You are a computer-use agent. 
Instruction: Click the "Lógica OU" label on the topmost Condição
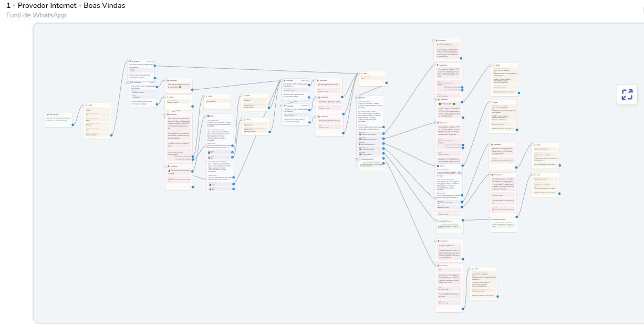click(x=150, y=61)
